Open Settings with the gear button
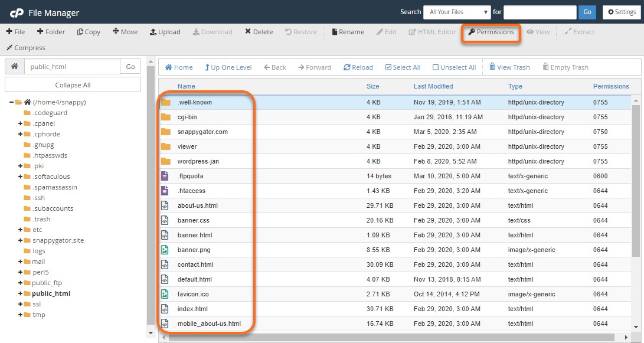This screenshot has width=644, height=343. coord(622,12)
